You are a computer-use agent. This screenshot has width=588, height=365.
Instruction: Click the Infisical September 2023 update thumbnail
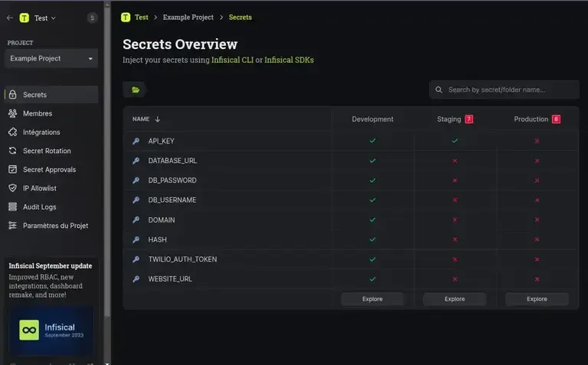click(51, 330)
